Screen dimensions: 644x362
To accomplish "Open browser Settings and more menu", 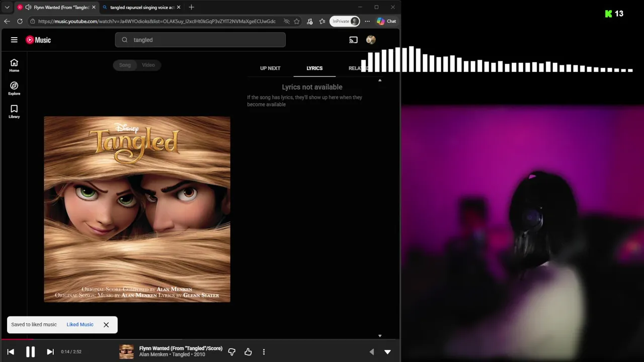I will point(367,21).
